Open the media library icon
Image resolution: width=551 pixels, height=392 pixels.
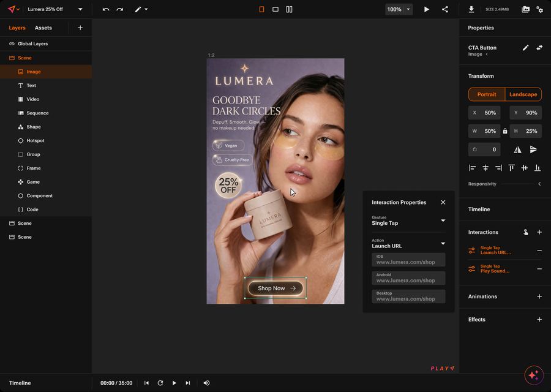(x=525, y=9)
